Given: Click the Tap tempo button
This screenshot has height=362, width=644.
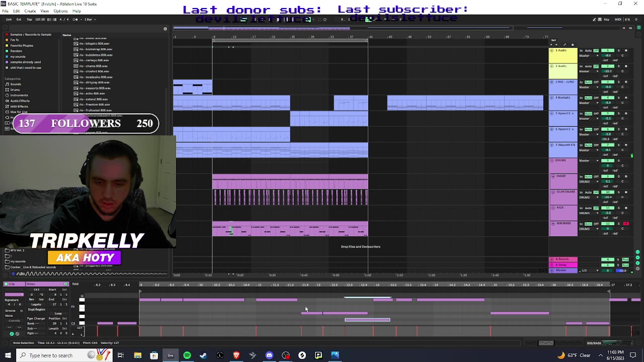Looking at the screenshot, I should [x=30, y=20].
